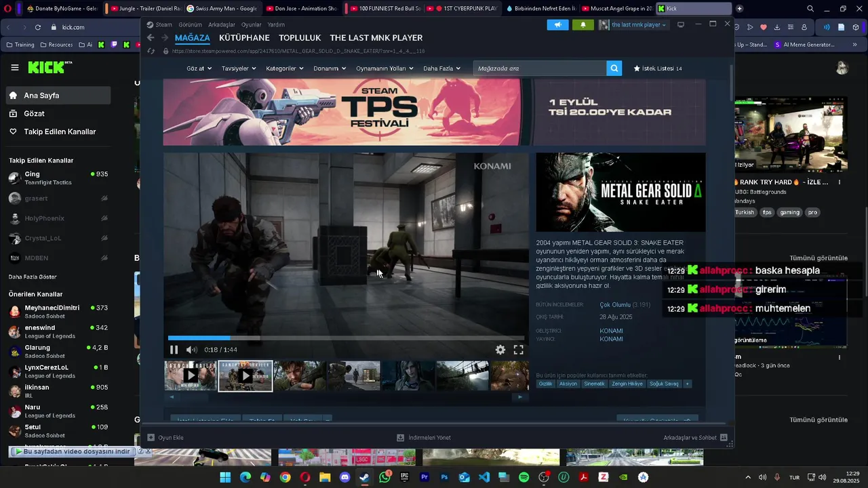This screenshot has height=488, width=868.
Task: Open the MAĞAZA tab in Steam
Action: pos(192,38)
